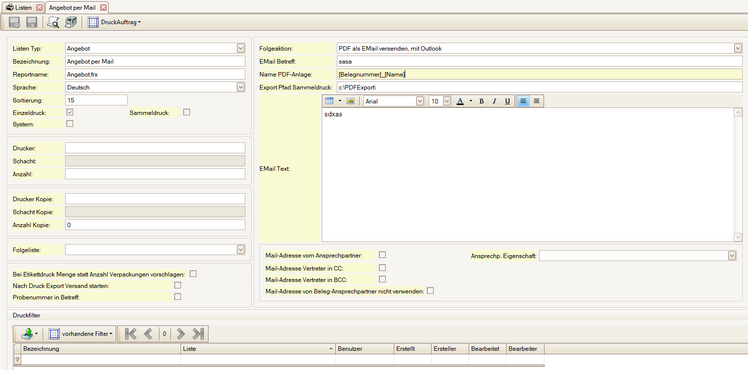The image size is (748, 370).
Task: Click the Druckfilter add filter icon
Action: pyautogui.click(x=27, y=334)
